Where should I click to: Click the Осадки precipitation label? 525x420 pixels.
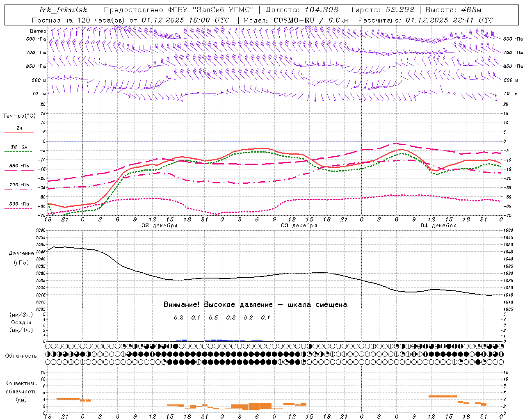click(21, 322)
